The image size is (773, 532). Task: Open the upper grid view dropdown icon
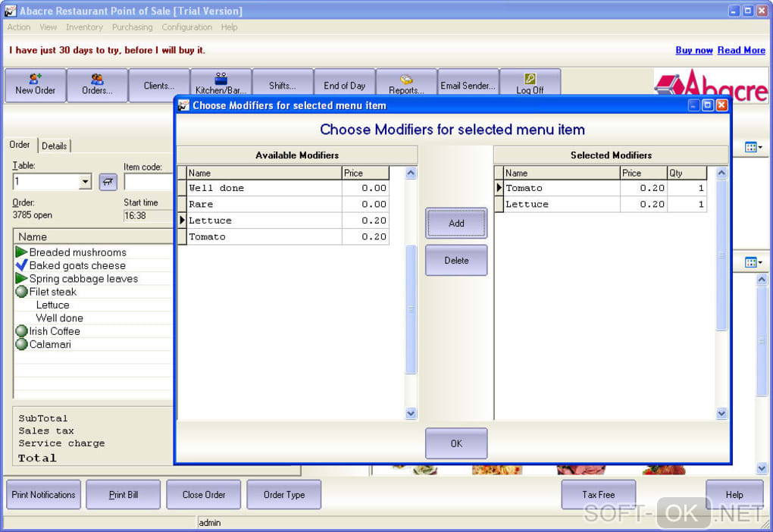click(753, 147)
